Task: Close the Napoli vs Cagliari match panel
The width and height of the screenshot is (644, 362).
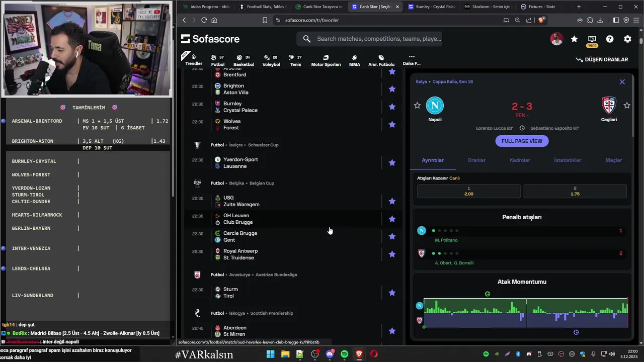Action: pos(622,81)
